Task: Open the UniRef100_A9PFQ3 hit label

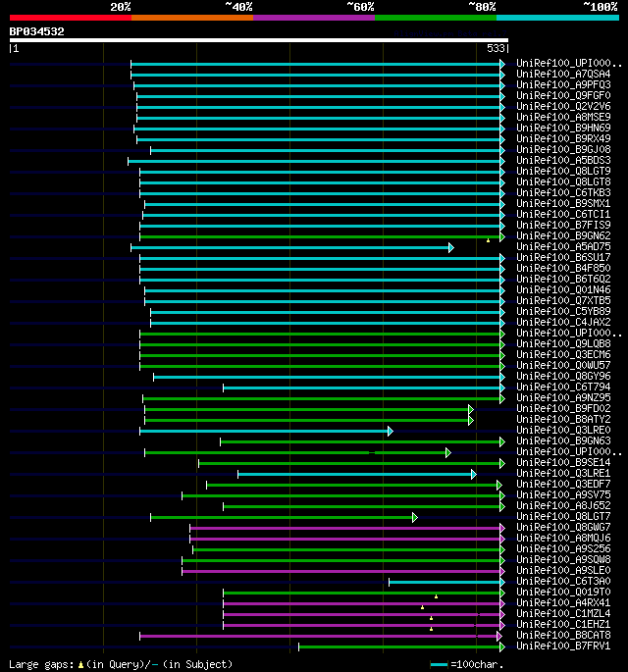Action: (x=563, y=84)
